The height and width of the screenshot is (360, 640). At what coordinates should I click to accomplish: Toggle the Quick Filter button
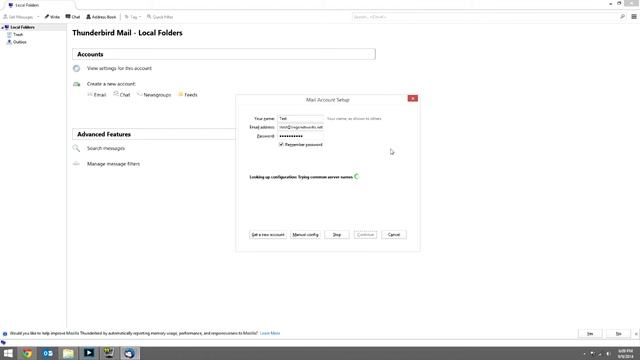pos(160,17)
